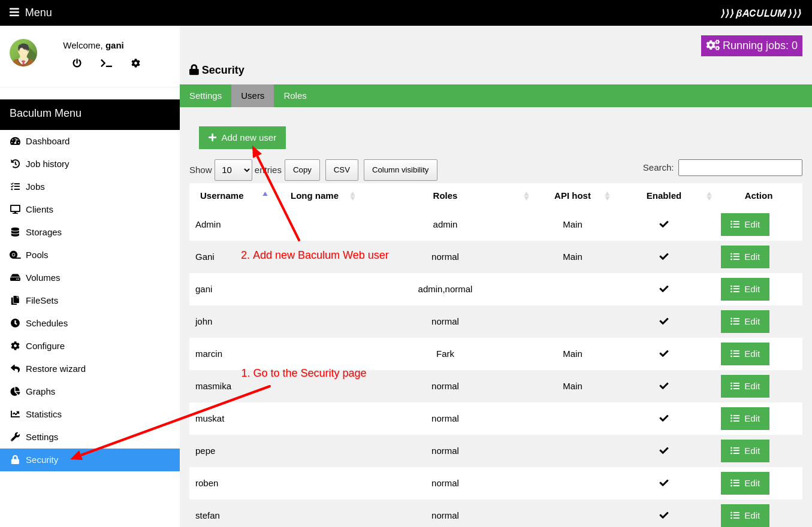The image size is (812, 527).
Task: Switch to the Settings tab
Action: coord(206,96)
